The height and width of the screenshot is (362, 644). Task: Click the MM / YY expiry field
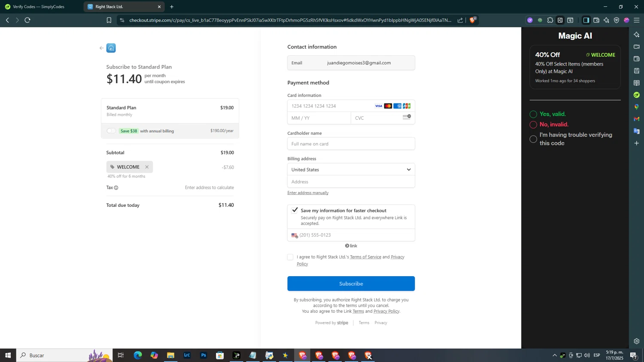[x=319, y=118]
